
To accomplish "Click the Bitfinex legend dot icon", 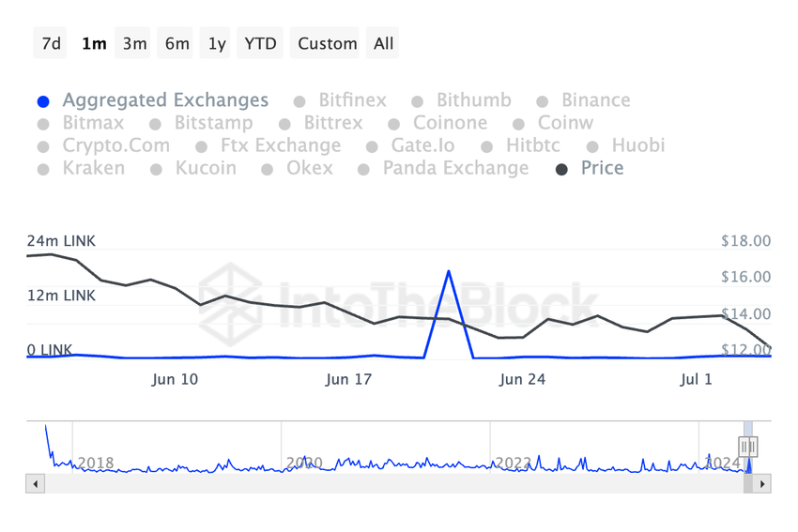I will [x=299, y=101].
